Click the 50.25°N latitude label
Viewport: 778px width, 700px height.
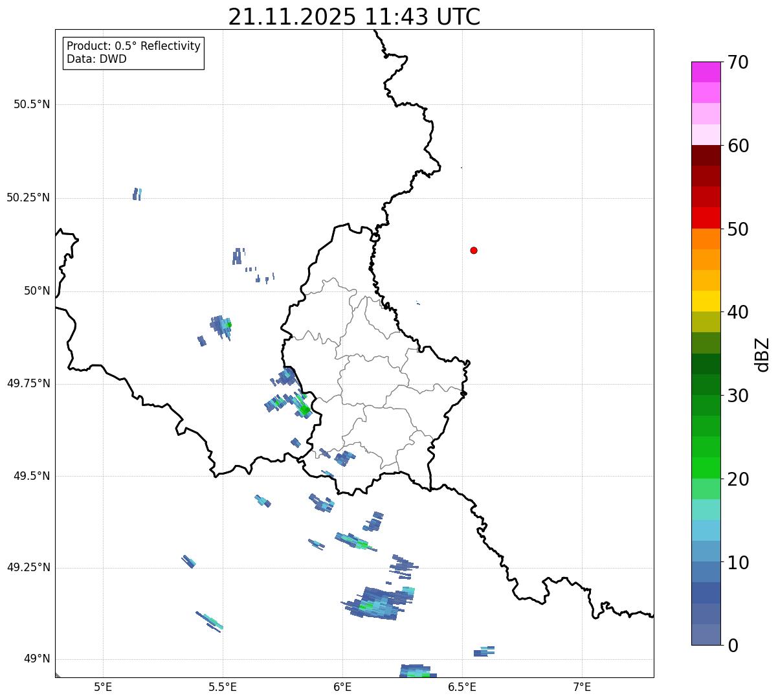(x=28, y=198)
